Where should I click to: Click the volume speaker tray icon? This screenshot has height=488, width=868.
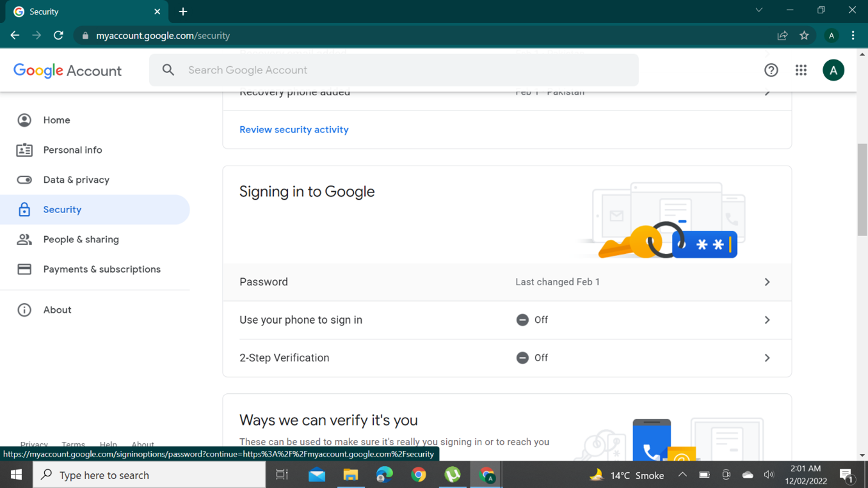tap(769, 475)
